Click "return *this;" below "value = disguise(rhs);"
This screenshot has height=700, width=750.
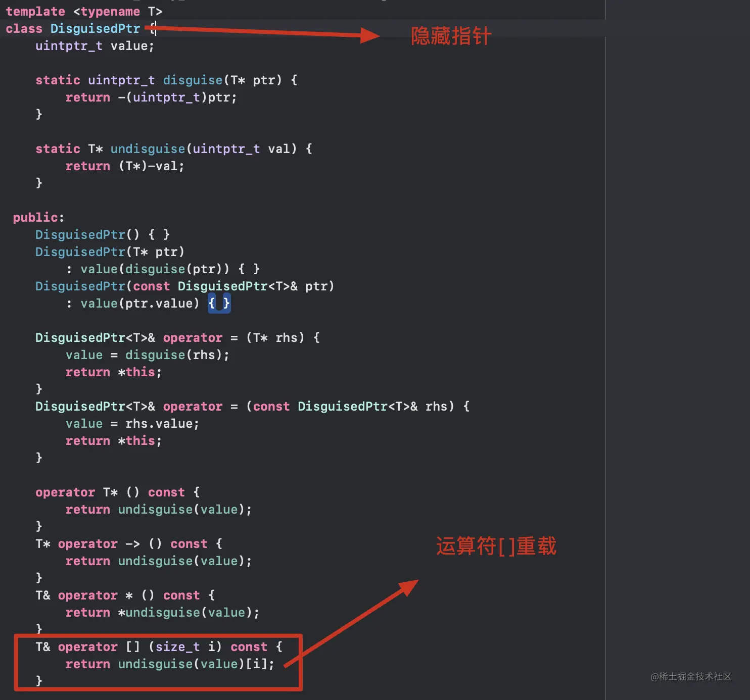point(114,372)
